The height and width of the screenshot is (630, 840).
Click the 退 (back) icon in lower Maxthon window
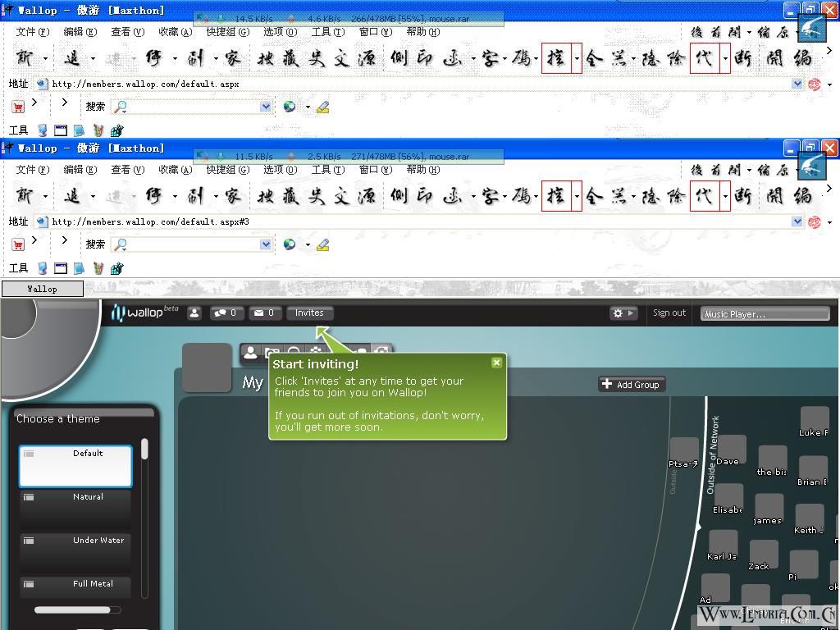coord(72,196)
